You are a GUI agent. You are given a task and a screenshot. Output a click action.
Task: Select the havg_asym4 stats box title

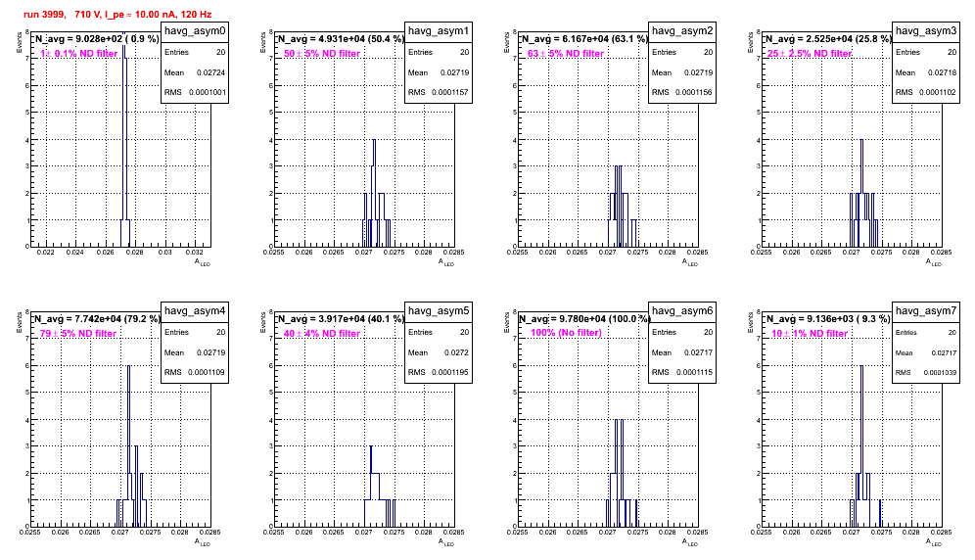[x=195, y=311]
